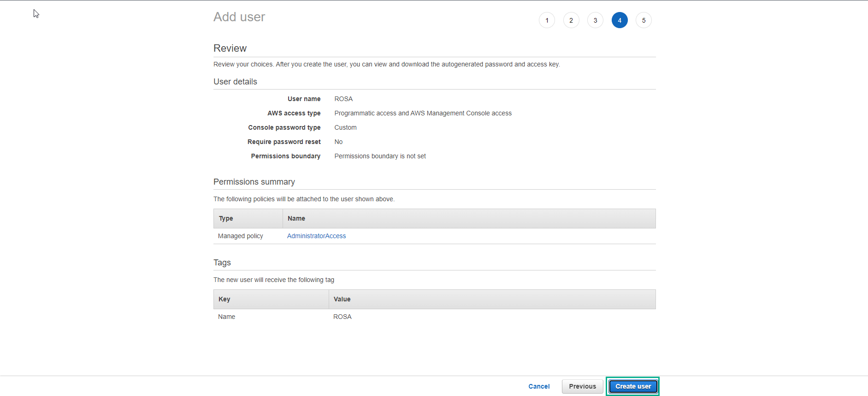This screenshot has height=396, width=868.
Task: Click the Managed policy table cell
Action: pos(241,236)
